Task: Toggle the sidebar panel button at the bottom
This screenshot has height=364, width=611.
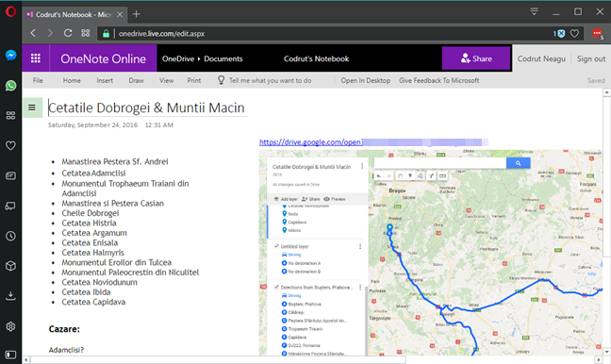Action: (x=11, y=355)
